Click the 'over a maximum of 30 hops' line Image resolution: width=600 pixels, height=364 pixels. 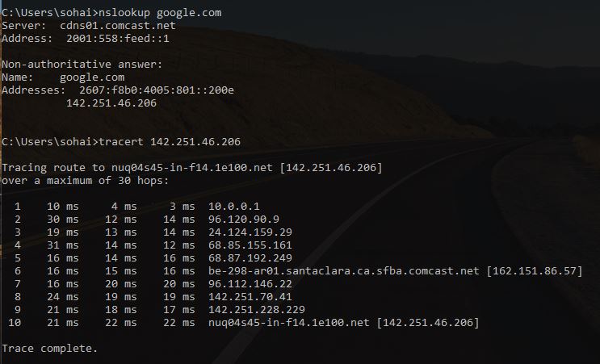86,181
